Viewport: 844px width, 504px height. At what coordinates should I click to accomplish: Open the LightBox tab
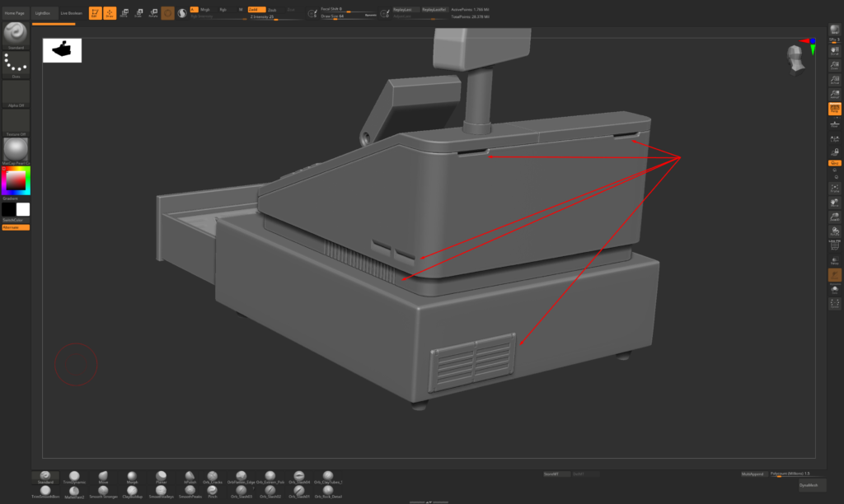click(43, 13)
